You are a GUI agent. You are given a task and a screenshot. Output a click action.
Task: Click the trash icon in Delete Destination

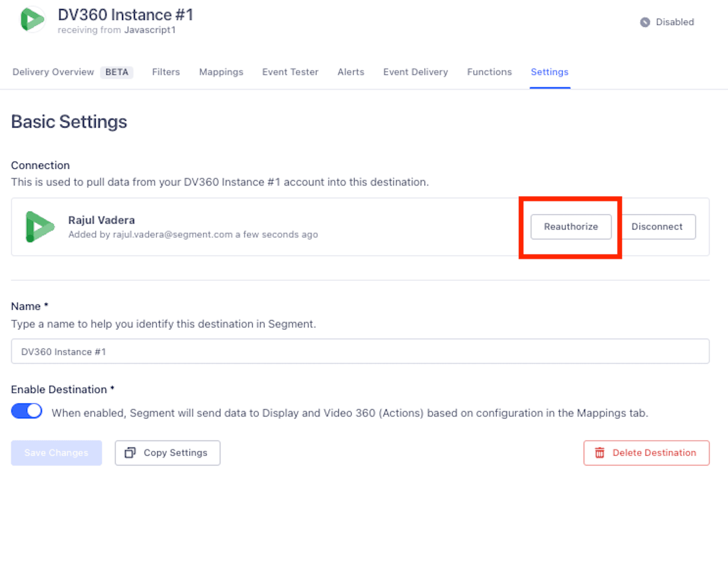coord(600,453)
